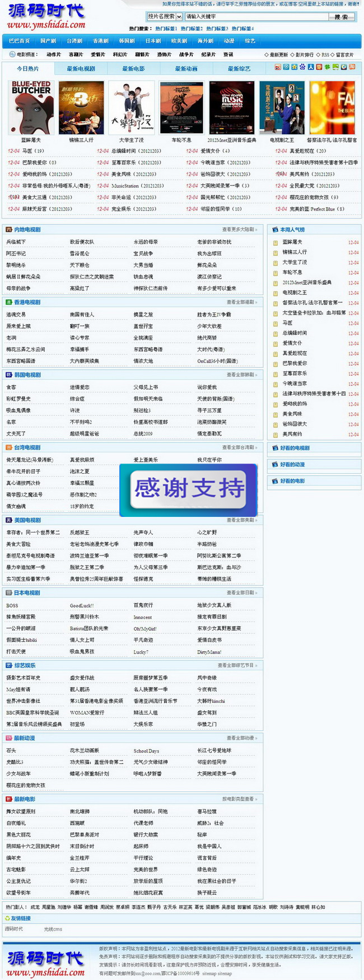Open 欧美剧 in main navigation
This screenshot has width=364, height=980.
point(179,41)
